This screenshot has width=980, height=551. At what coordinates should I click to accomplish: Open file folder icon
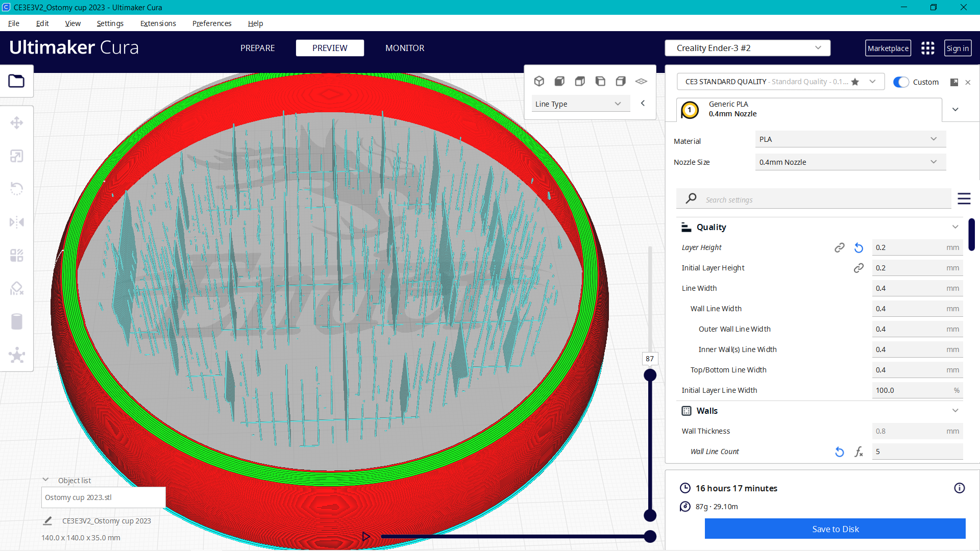coord(16,81)
